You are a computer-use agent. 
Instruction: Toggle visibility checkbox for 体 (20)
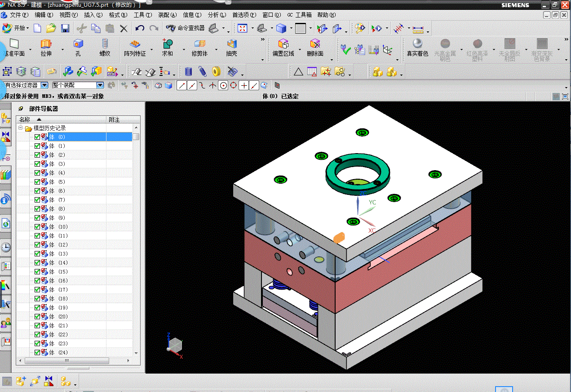coord(37,317)
